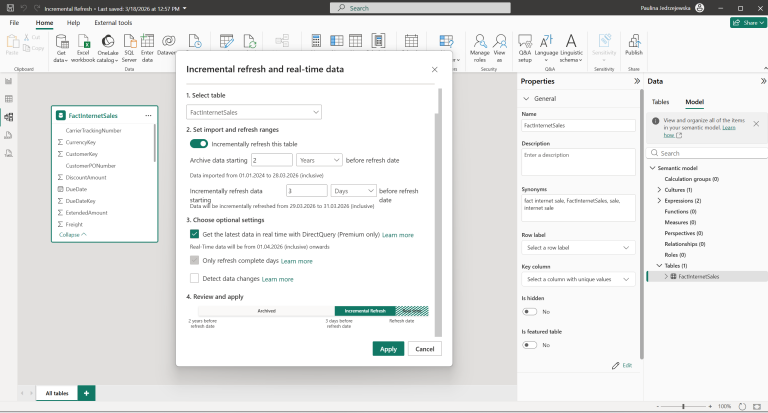768x413 pixels.
Task: Toggle off Incrementally refresh this table
Action: [199, 144]
